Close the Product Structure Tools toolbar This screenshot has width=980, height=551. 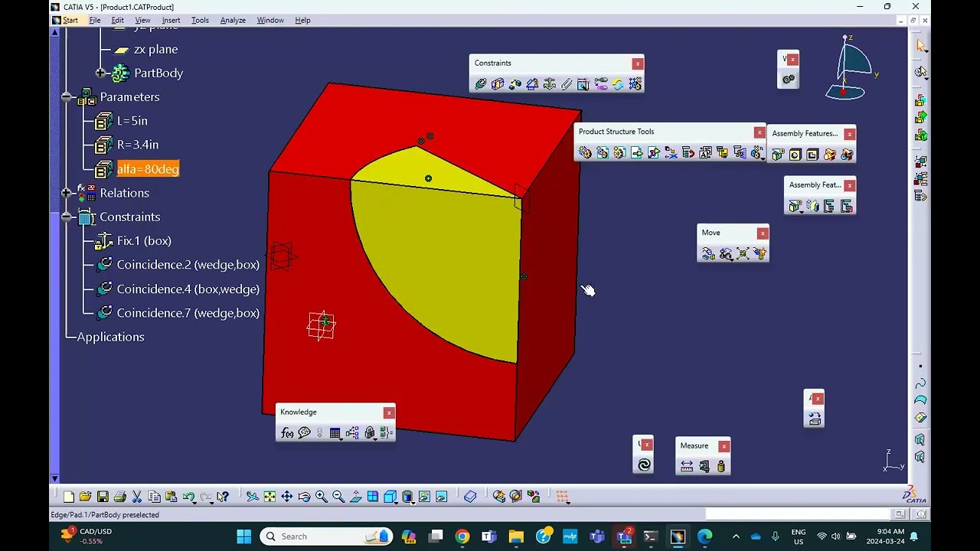pos(759,132)
